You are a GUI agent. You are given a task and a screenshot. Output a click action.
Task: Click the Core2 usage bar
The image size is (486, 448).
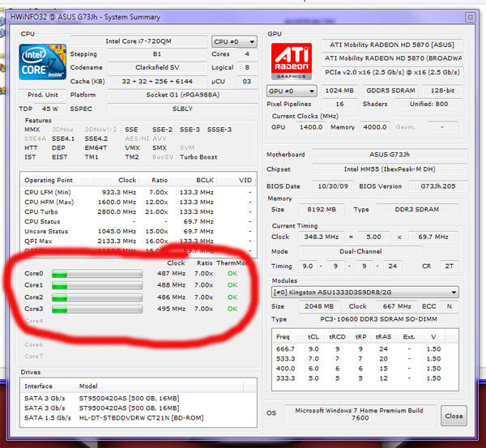pos(97,297)
